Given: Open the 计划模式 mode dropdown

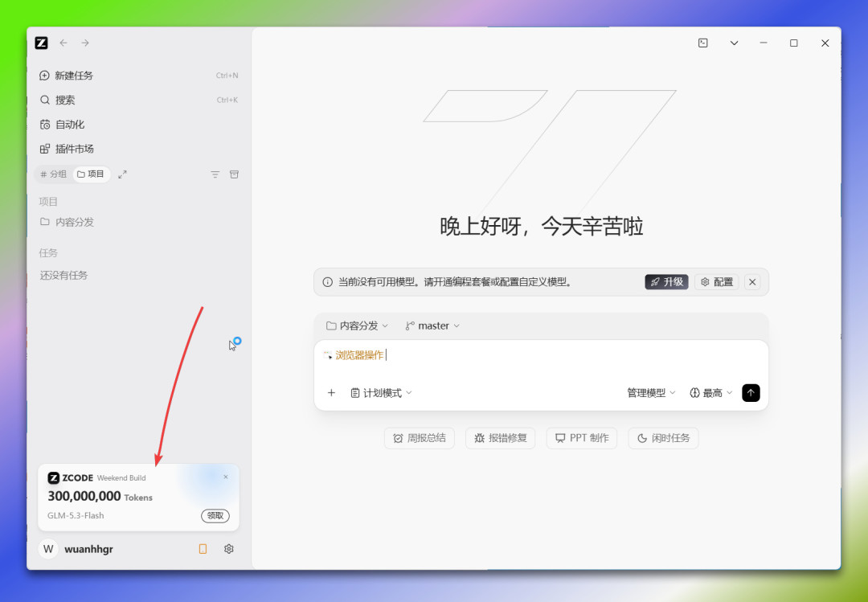Looking at the screenshot, I should pyautogui.click(x=382, y=393).
